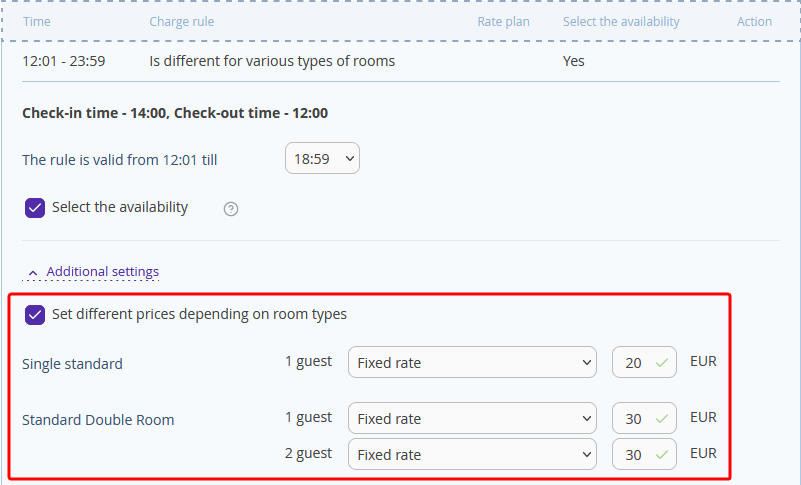Uncheck Set different prices depending on room types
Image resolution: width=801 pixels, height=485 pixels.
[x=35, y=315]
